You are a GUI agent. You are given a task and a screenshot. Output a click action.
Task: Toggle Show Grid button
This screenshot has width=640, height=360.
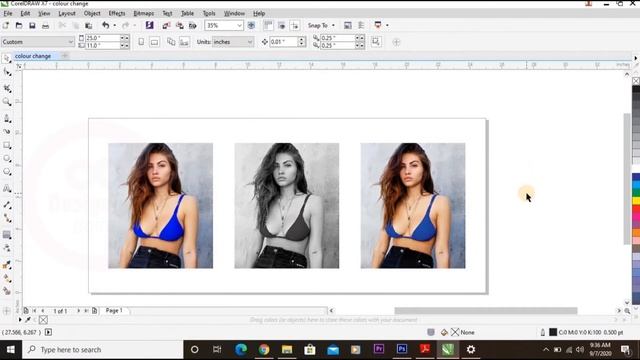point(282,25)
